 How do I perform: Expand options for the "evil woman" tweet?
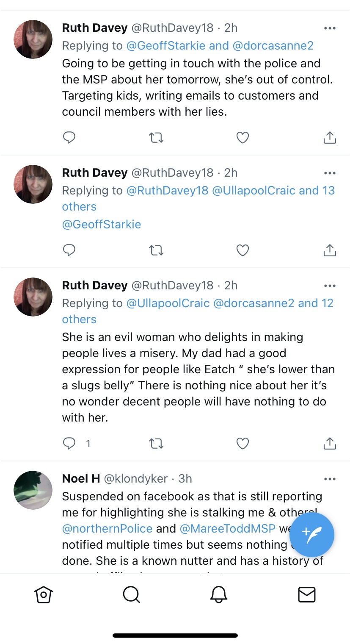click(330, 286)
